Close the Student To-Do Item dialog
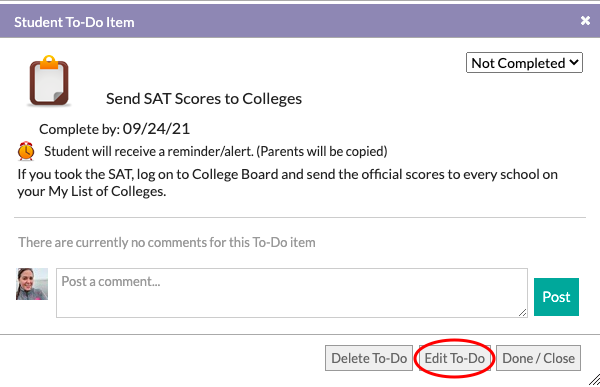Image resolution: width=600 pixels, height=387 pixels. (x=585, y=21)
